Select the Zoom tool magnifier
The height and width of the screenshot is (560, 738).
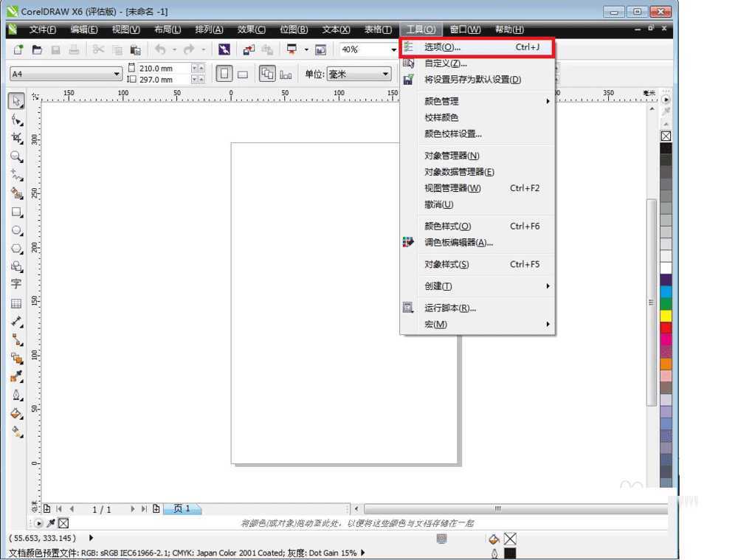pyautogui.click(x=16, y=156)
